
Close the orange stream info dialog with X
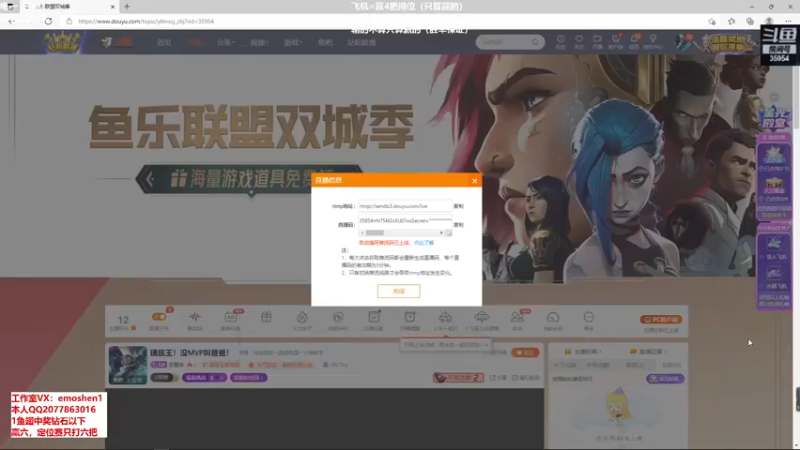point(474,181)
